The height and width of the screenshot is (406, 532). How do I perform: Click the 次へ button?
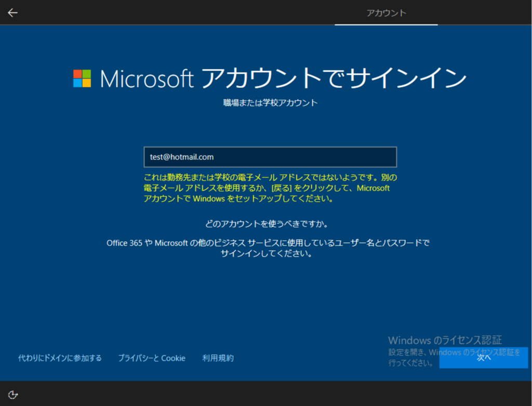tap(484, 358)
